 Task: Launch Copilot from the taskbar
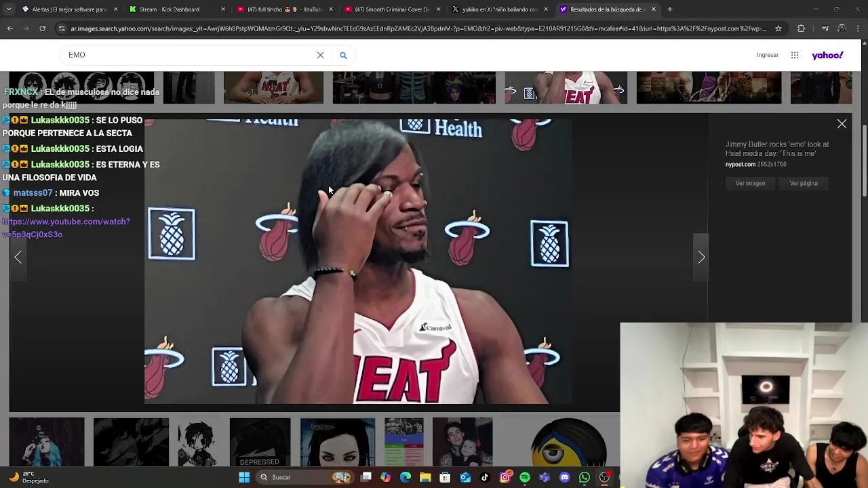(386, 477)
